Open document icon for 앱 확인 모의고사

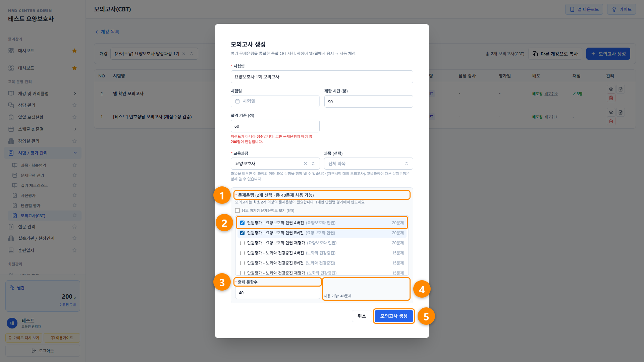[x=621, y=89]
